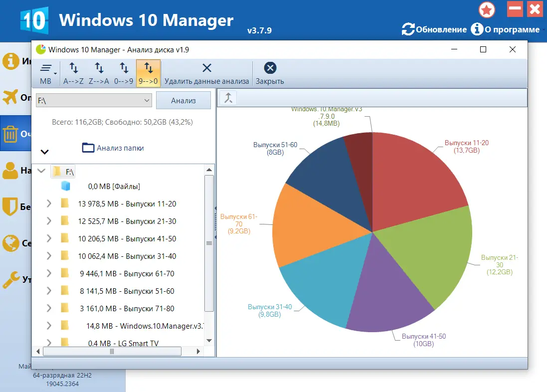Image resolution: width=547 pixels, height=392 pixels.
Task: Click the Выпуски 11-20 (13,7GB) chart label
Action: coord(466,147)
